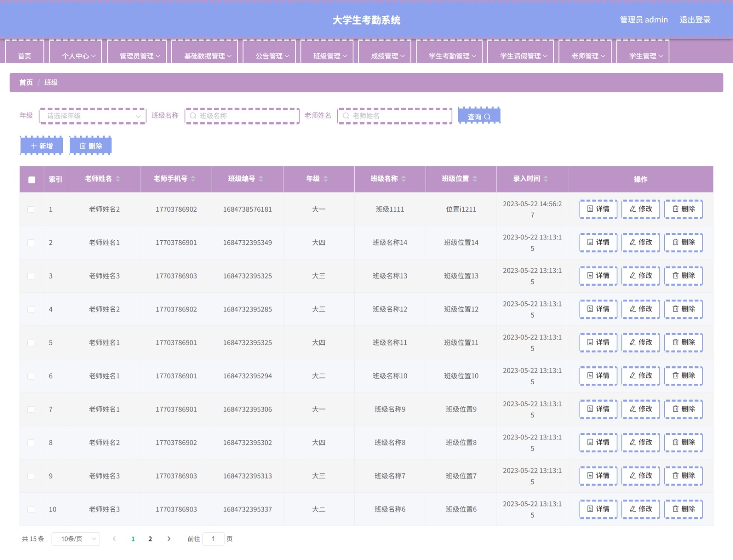Click 退出登录 to log out
Image resolution: width=733 pixels, height=560 pixels.
click(x=695, y=20)
